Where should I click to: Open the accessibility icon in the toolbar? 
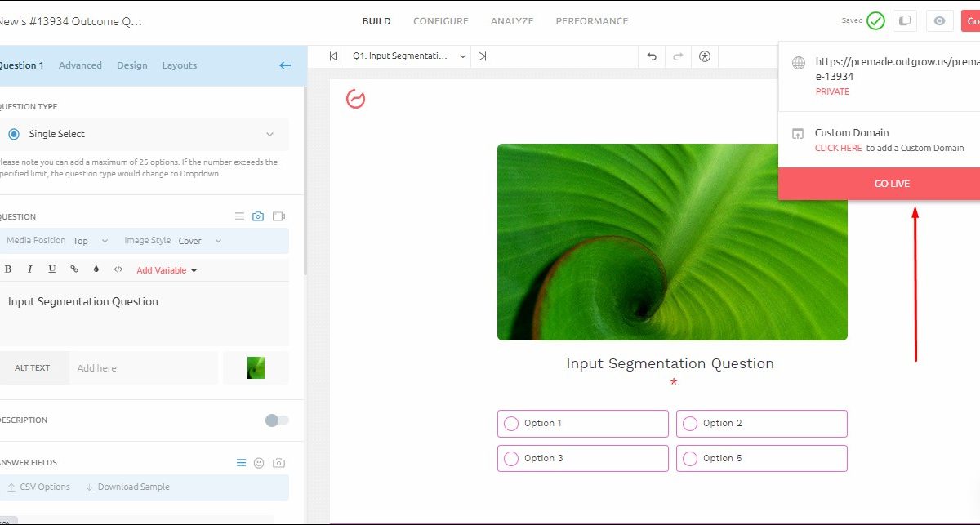(x=705, y=56)
